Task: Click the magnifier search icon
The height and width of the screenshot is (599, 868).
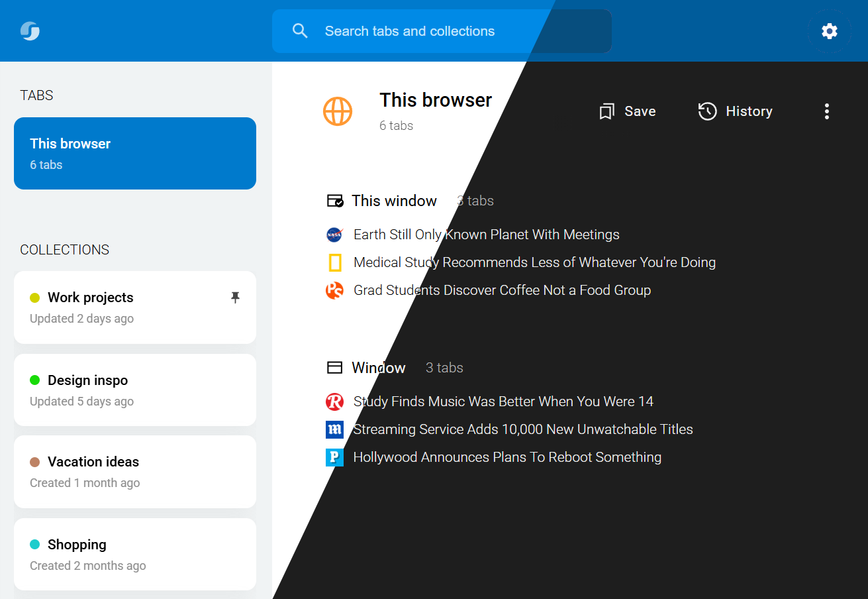Action: pos(300,31)
